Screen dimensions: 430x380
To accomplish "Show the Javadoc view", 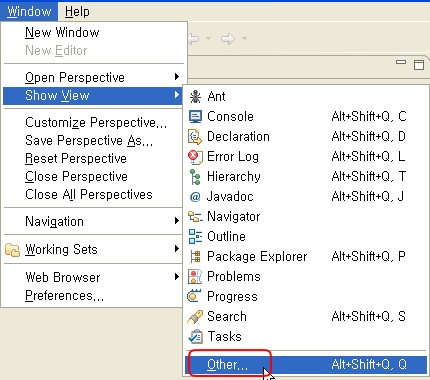I will [306, 197].
